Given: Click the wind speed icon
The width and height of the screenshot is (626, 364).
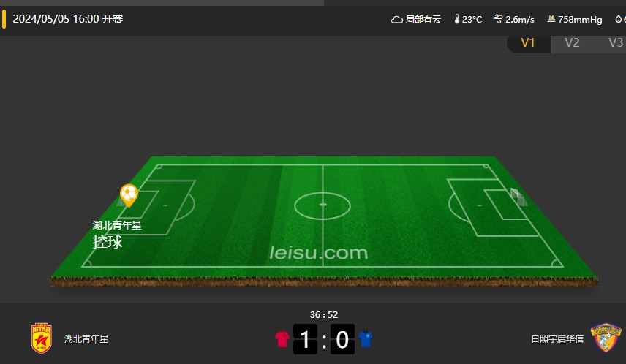Looking at the screenshot, I should [498, 19].
